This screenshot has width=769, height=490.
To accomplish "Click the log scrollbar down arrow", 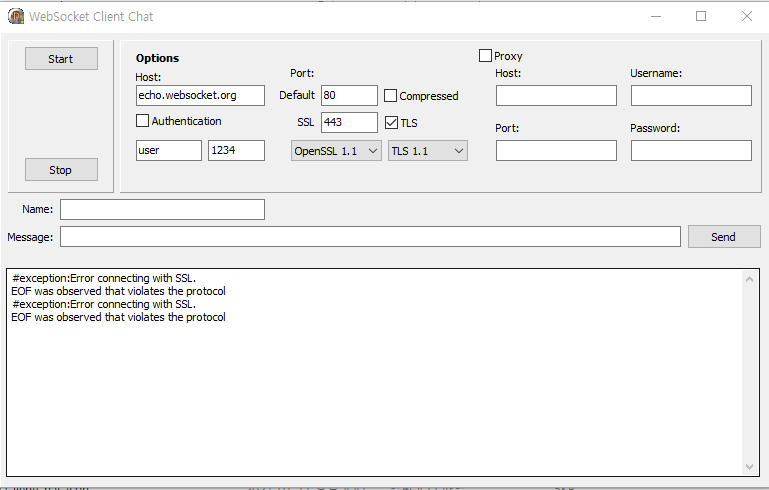I will click(x=751, y=467).
